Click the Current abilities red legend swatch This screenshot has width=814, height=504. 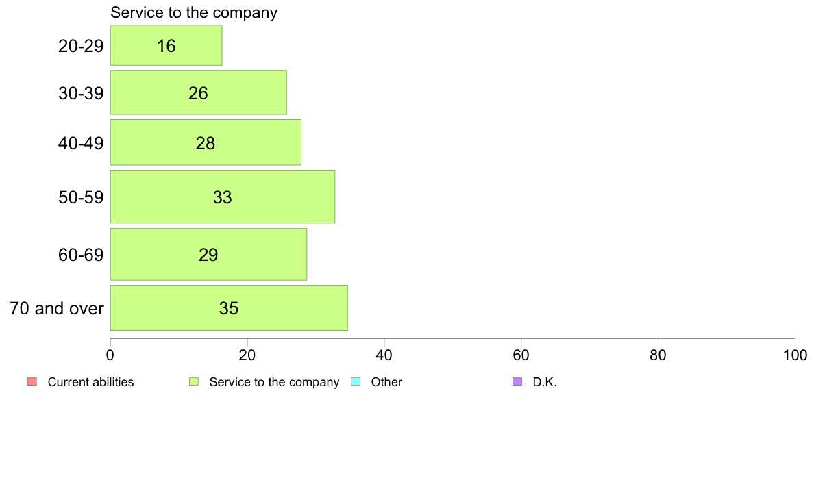32,381
